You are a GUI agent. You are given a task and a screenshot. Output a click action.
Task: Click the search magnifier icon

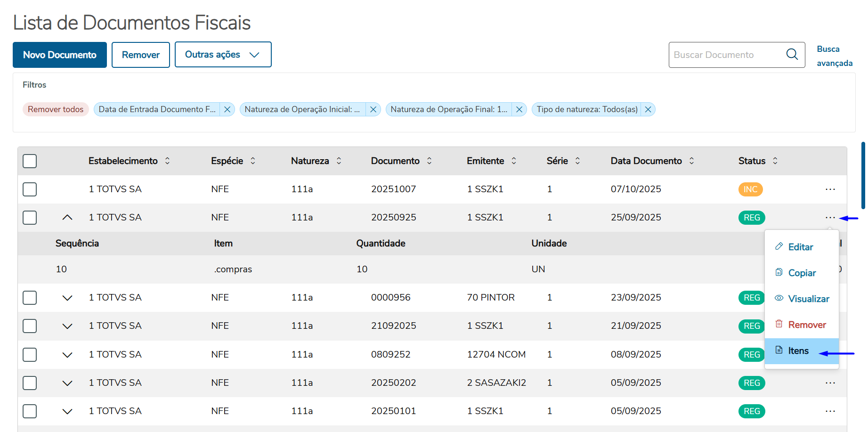pos(792,55)
